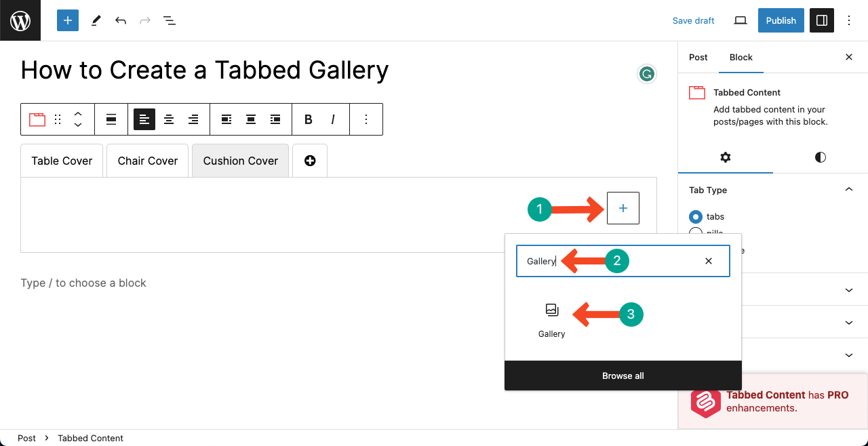
Task: Collapse the Tab Type section
Action: (x=848, y=189)
